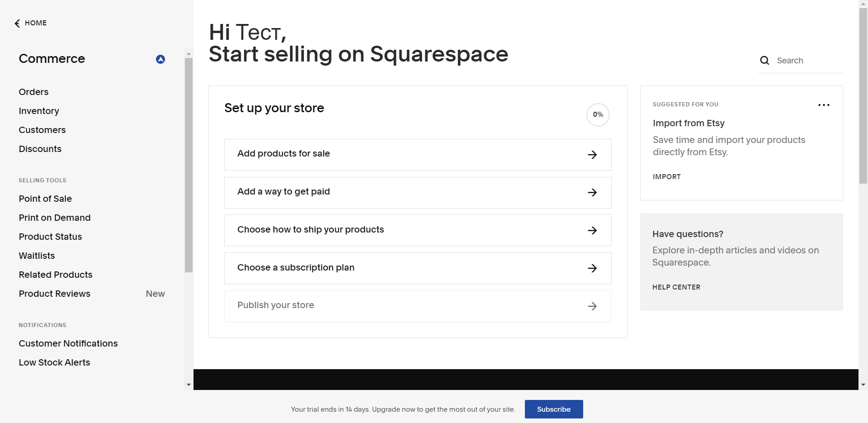Click the Add products for sale step
This screenshot has height=423, width=868.
click(x=418, y=155)
